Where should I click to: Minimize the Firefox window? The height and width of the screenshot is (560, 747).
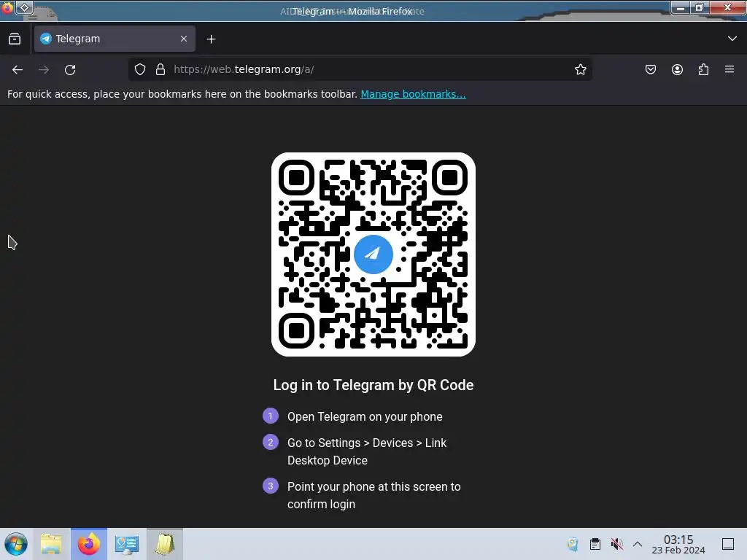[x=681, y=7]
